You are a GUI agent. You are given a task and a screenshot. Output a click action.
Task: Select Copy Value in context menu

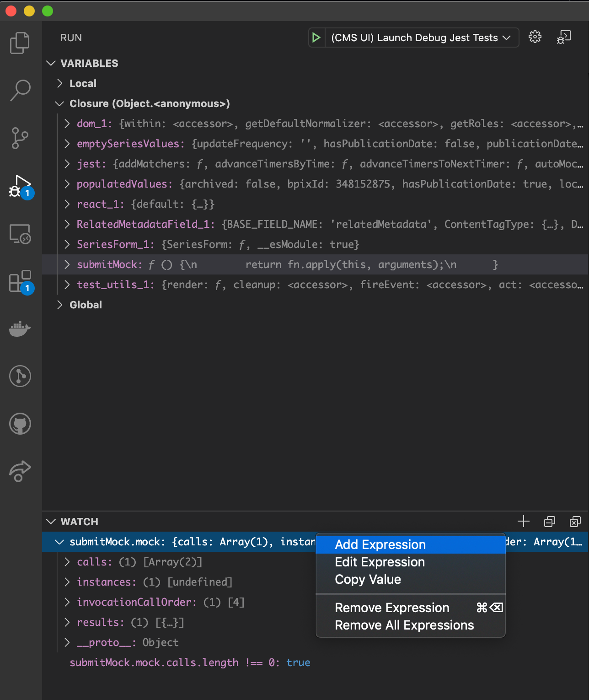368,579
